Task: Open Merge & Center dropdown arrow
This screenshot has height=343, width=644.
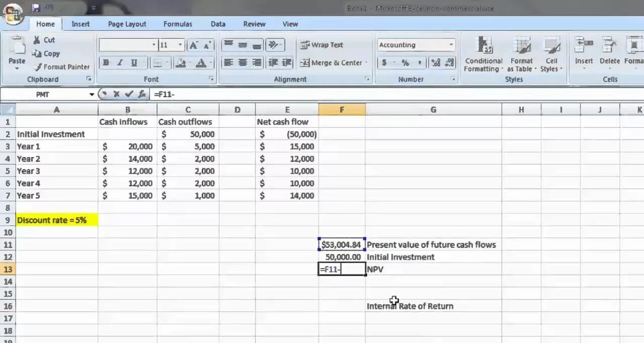Action: point(366,63)
